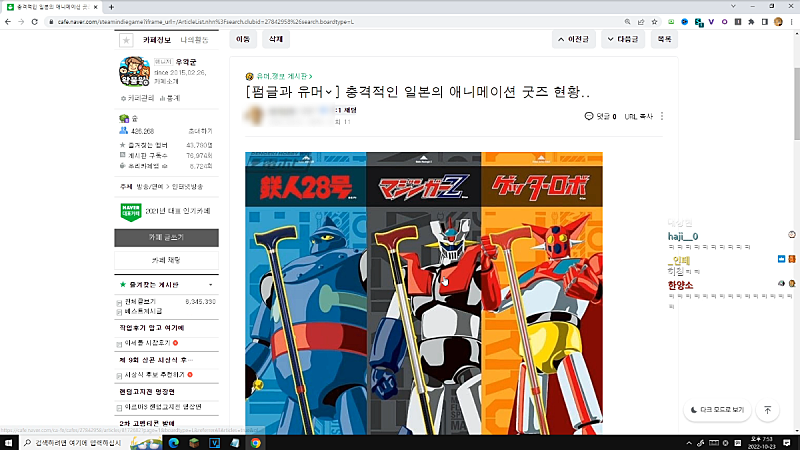Open the post's three-dot more menu

point(662,116)
